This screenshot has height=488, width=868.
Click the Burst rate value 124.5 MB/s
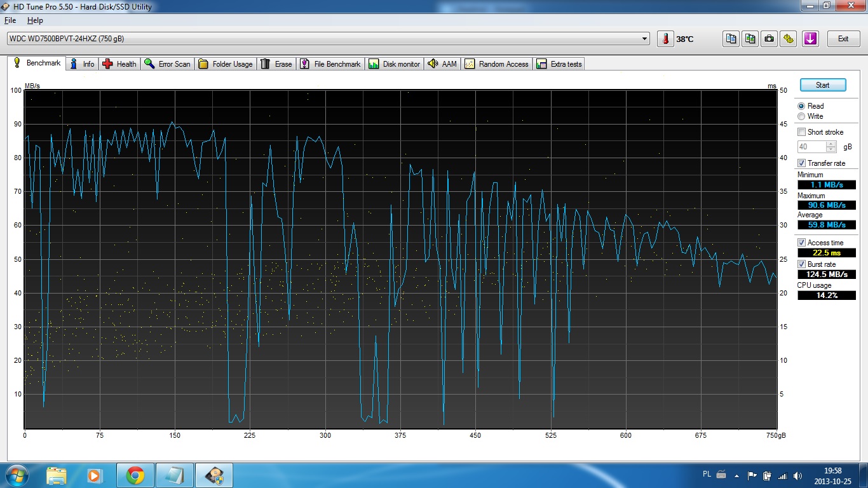pos(827,274)
